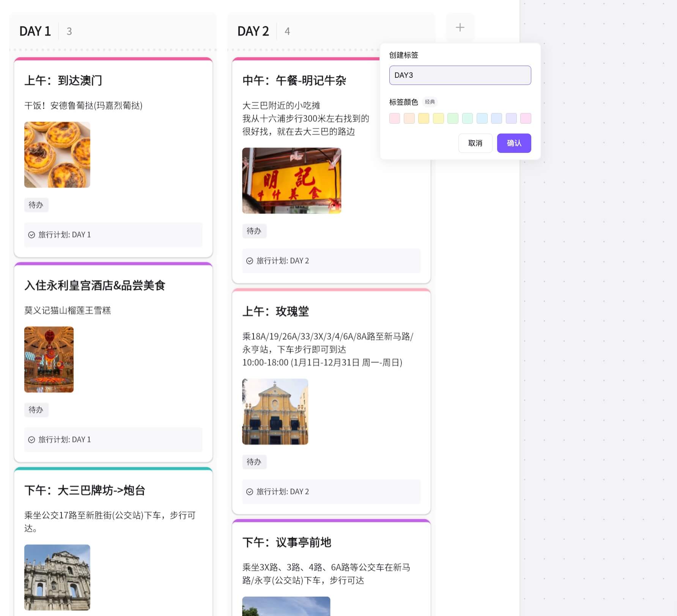Pick the magenta-pink tag color swatch
This screenshot has height=616, width=677.
pos(526,118)
